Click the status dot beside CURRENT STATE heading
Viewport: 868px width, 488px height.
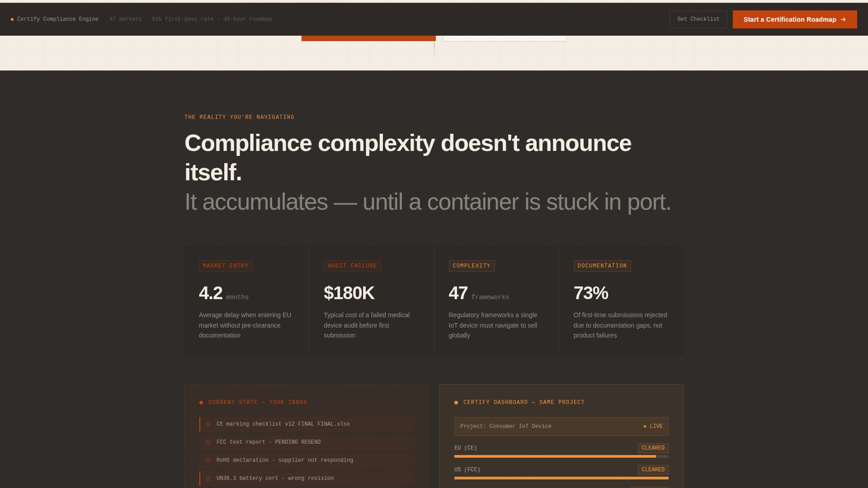pyautogui.click(x=201, y=402)
